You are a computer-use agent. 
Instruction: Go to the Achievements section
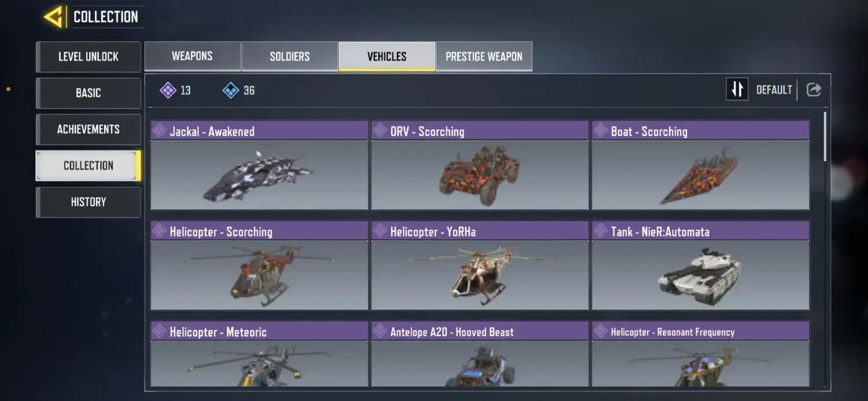point(88,129)
